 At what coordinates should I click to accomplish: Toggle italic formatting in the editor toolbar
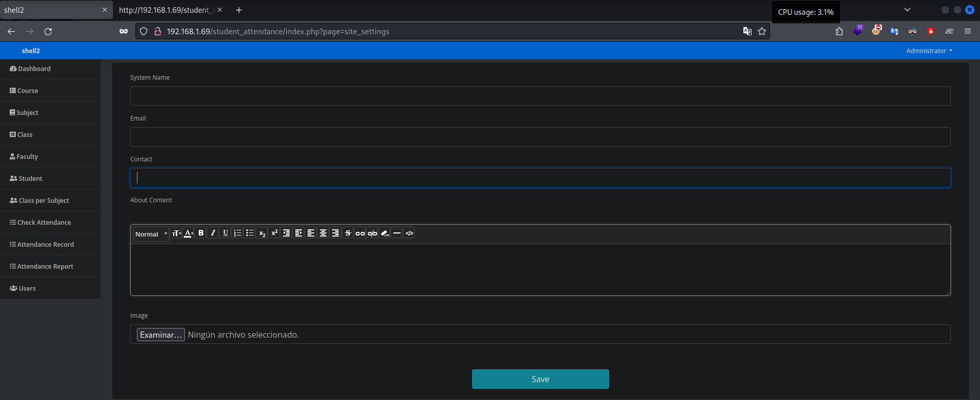[213, 233]
